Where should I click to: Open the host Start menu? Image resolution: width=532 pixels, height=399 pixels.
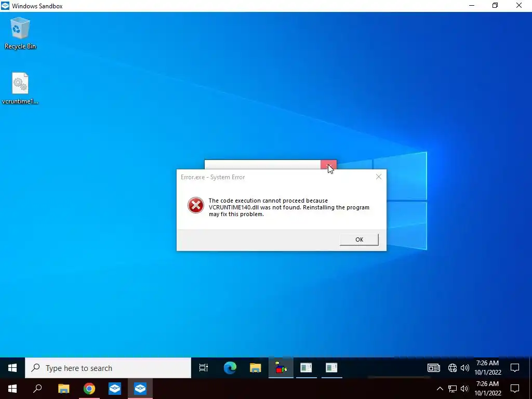coord(12,389)
